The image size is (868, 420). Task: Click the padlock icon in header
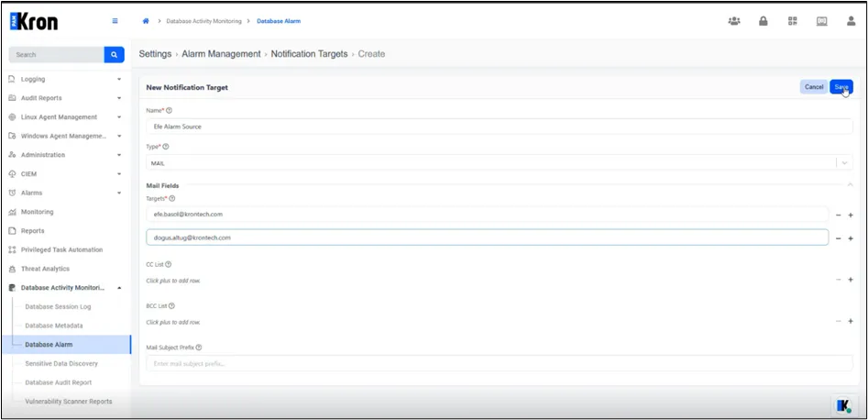764,21
